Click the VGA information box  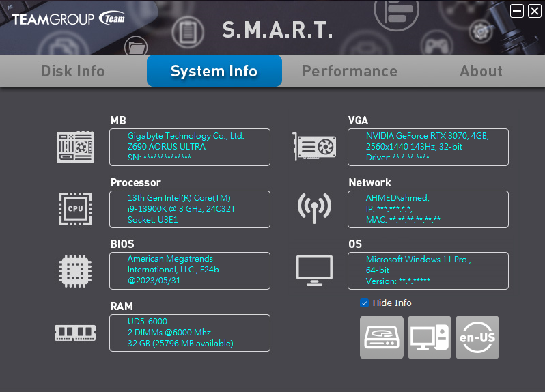click(428, 147)
